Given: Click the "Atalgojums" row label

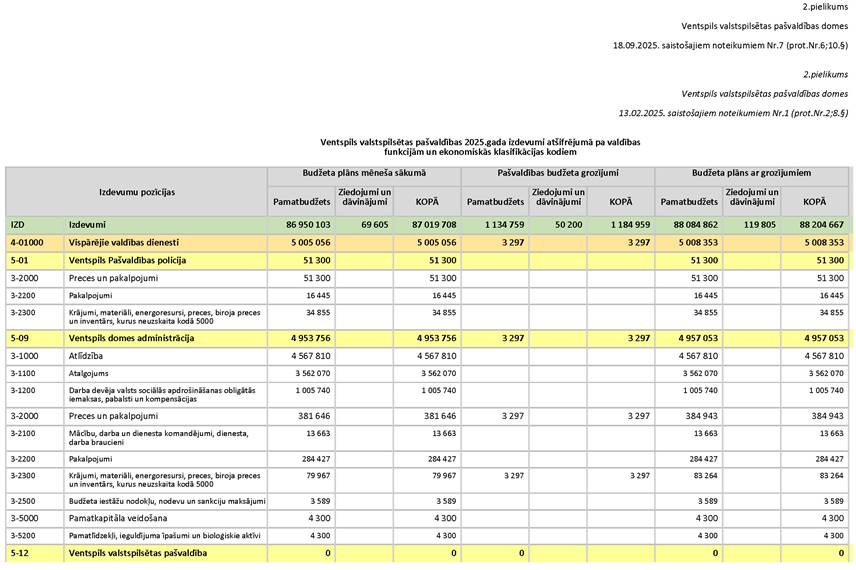Looking at the screenshot, I should (88, 372).
